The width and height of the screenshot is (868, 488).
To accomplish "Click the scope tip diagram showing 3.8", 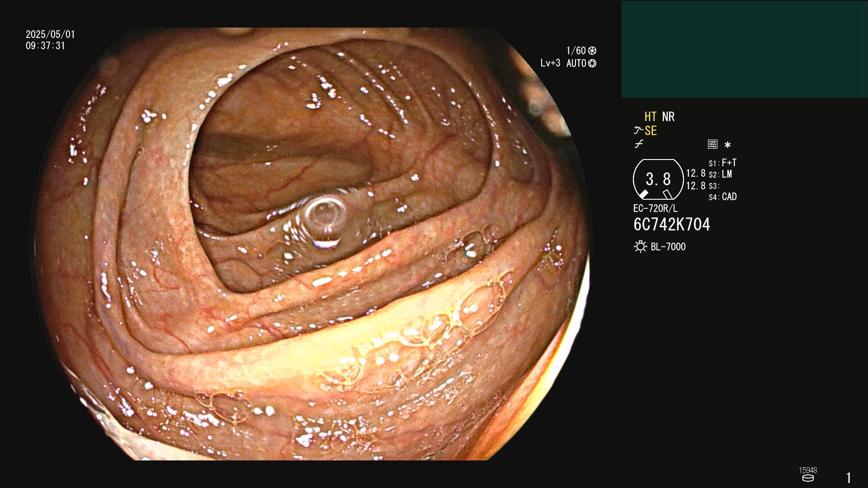I will tap(658, 179).
